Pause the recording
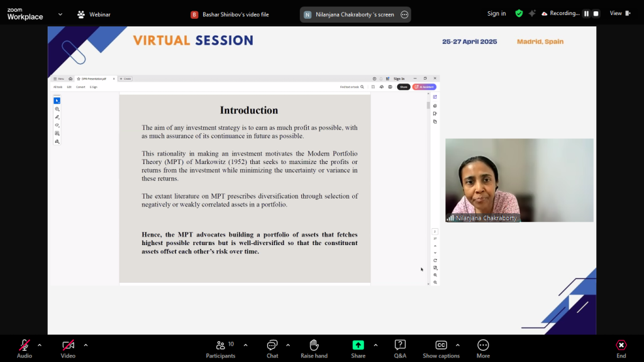 tap(586, 14)
